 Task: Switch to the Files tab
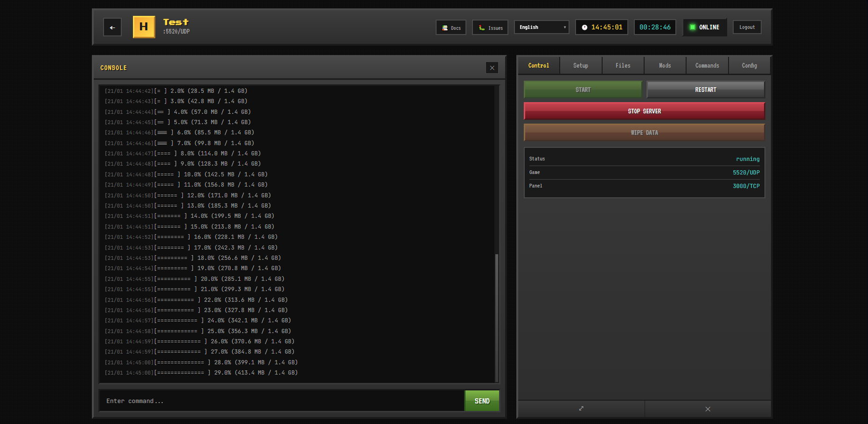(623, 66)
